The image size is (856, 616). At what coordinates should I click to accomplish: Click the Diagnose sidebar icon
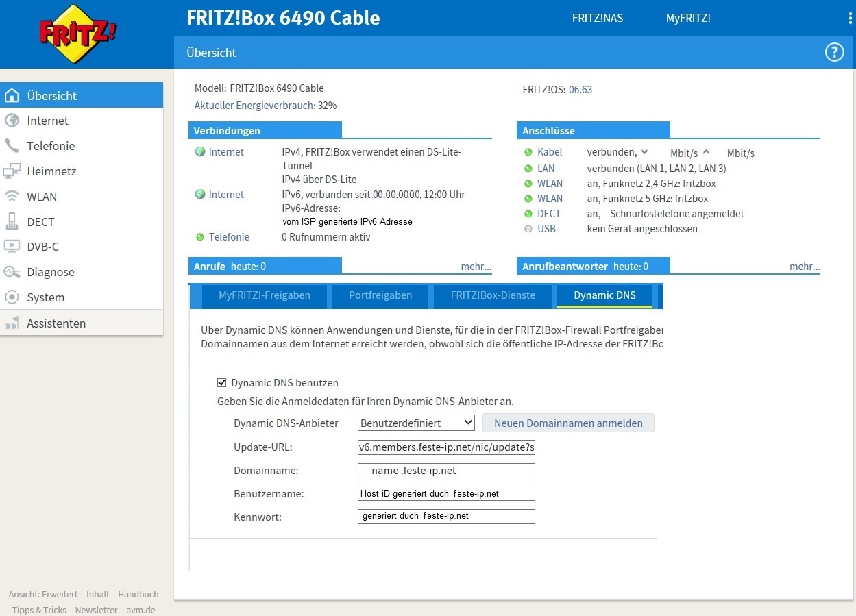12,272
